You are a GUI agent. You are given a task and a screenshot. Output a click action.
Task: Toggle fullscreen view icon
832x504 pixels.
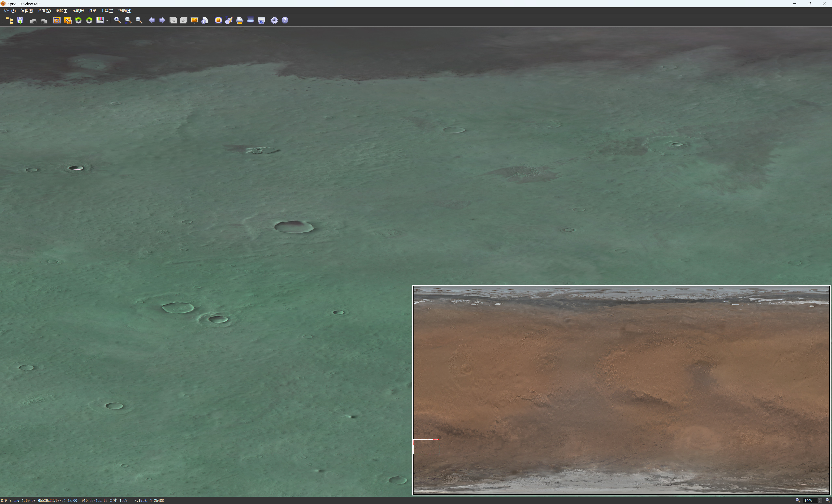click(x=218, y=21)
